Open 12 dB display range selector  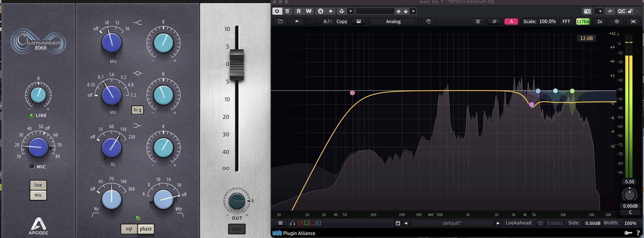pos(586,38)
